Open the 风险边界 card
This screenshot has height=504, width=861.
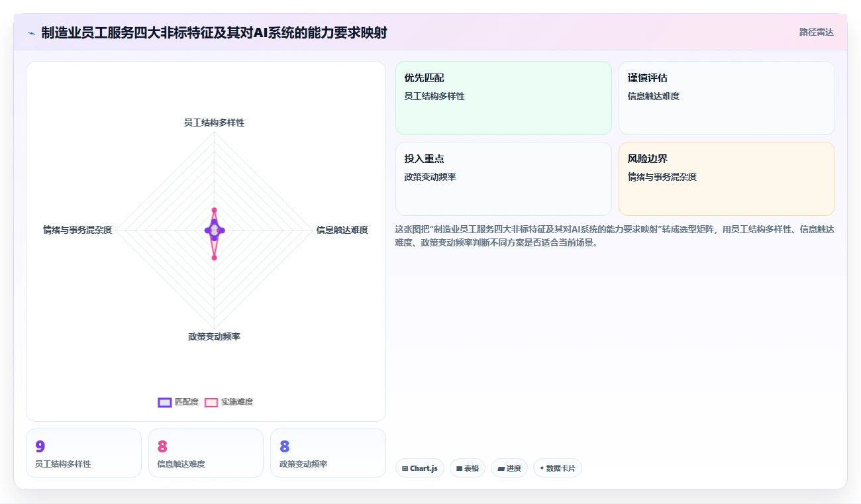tap(727, 179)
